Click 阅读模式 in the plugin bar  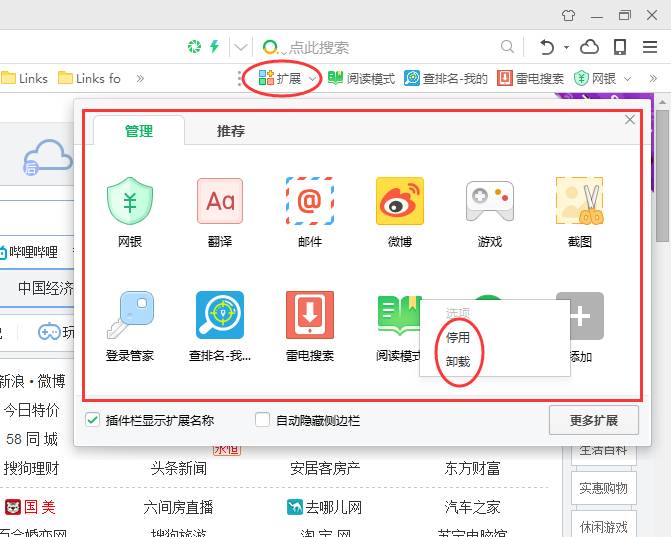(x=361, y=79)
